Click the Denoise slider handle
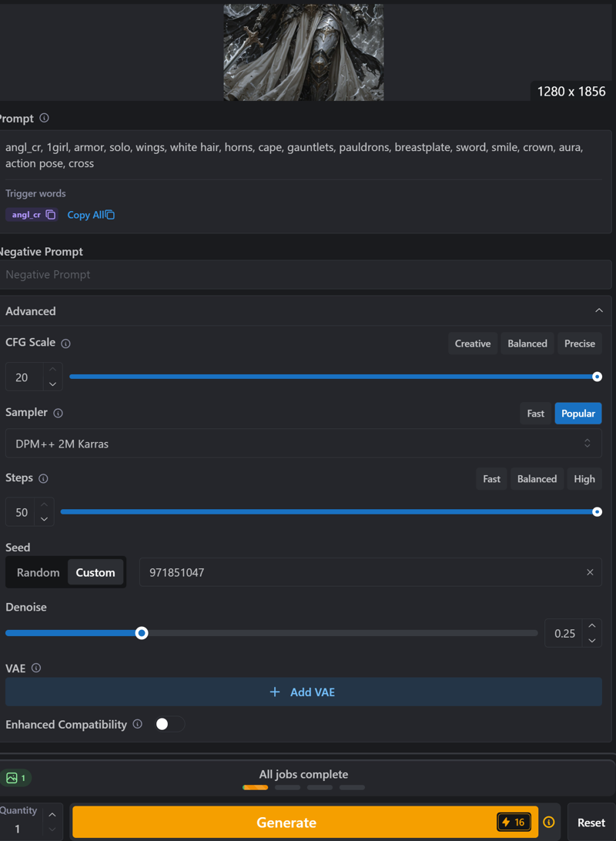 coord(142,633)
